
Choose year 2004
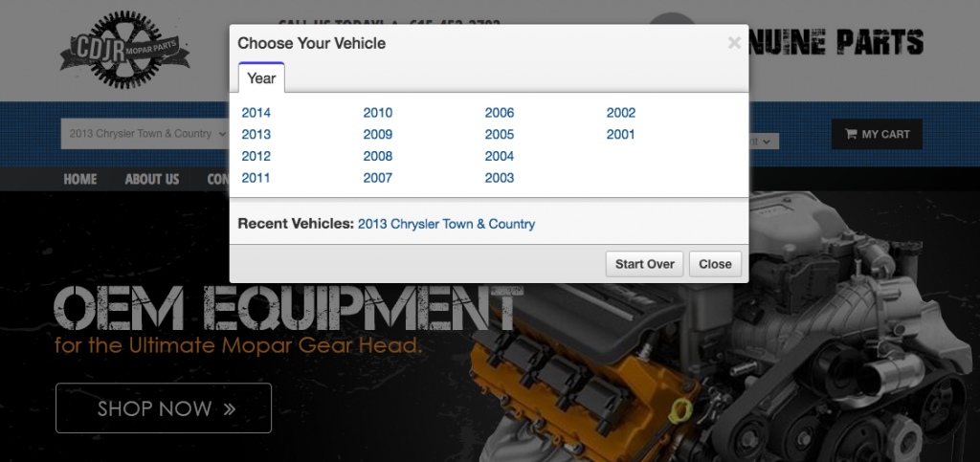500,156
